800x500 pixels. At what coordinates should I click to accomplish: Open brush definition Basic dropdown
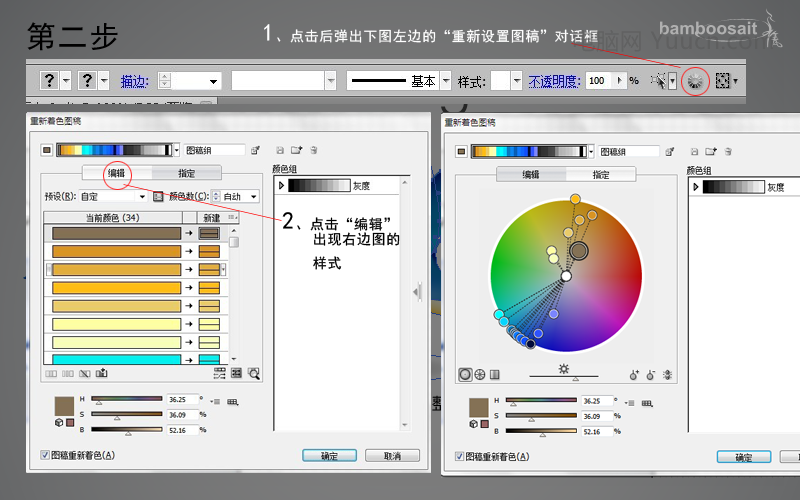[x=446, y=81]
